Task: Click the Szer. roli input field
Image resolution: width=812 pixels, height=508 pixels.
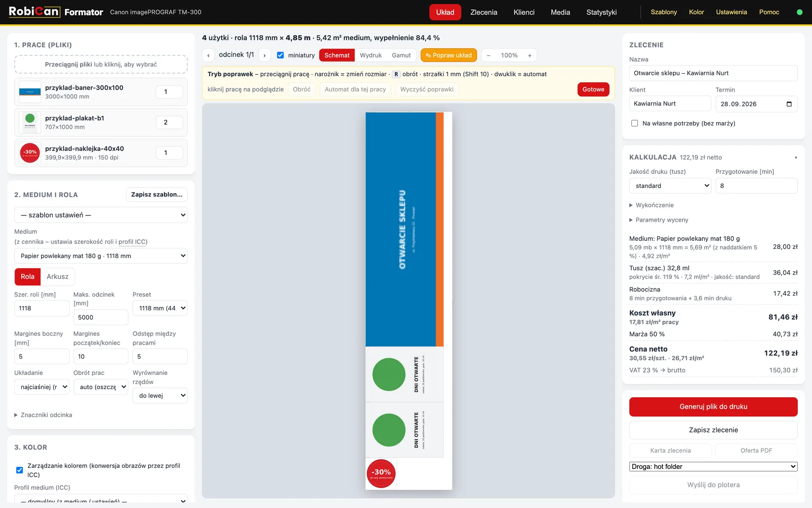Action: 42,308
